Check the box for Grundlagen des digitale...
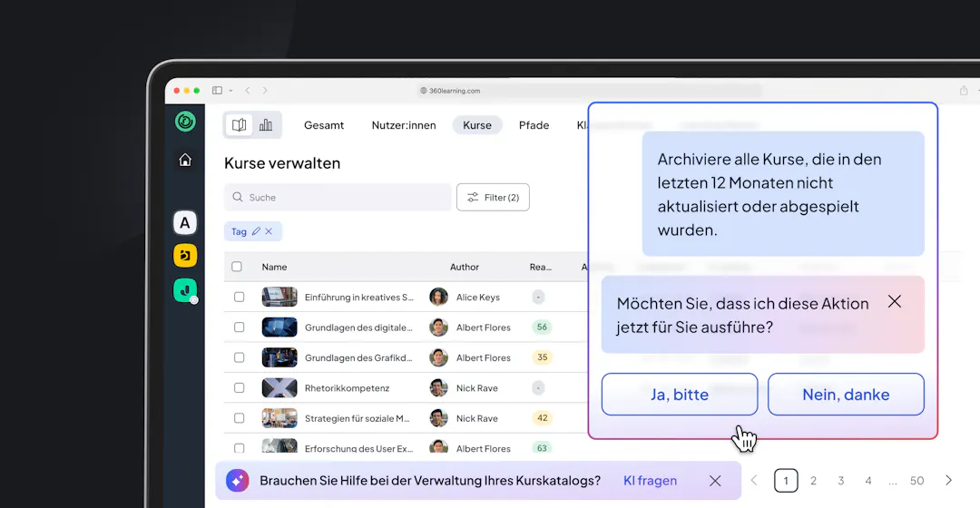This screenshot has height=508, width=980. click(239, 327)
